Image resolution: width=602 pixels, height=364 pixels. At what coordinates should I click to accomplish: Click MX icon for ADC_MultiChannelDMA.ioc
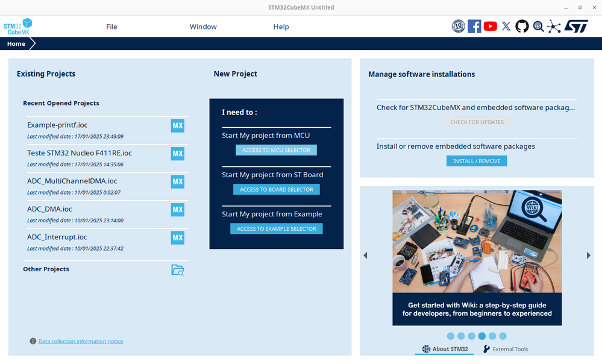pyautogui.click(x=177, y=181)
